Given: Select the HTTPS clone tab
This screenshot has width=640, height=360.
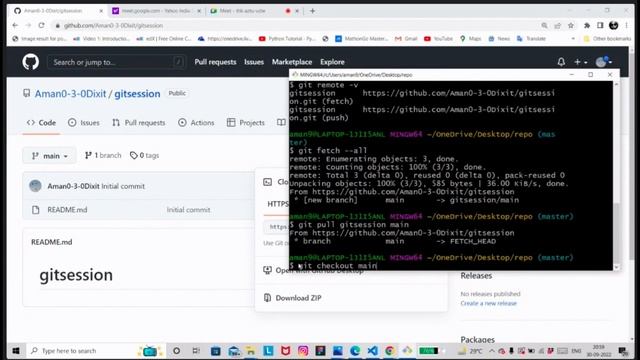Looking at the screenshot, I should click(278, 204).
